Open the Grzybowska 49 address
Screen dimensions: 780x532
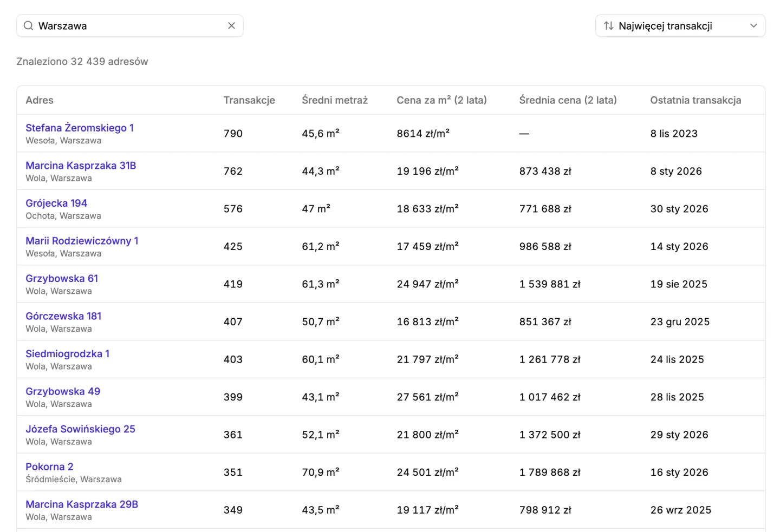[63, 391]
